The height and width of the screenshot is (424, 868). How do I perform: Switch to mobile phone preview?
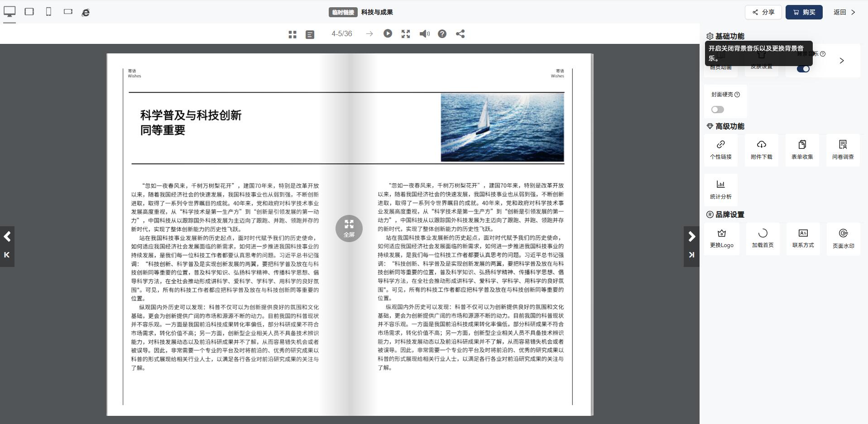point(48,12)
